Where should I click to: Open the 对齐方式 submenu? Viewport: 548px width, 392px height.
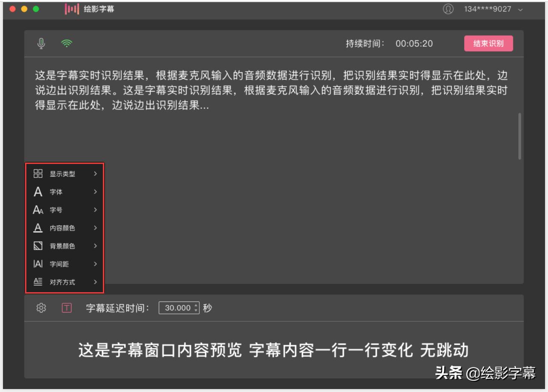pos(96,282)
